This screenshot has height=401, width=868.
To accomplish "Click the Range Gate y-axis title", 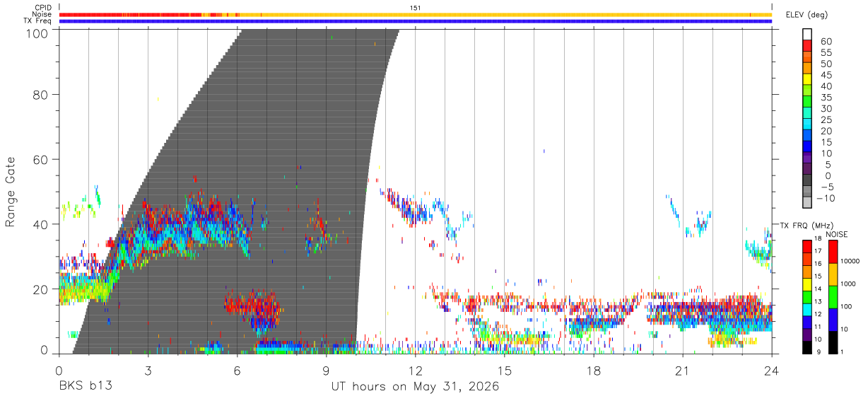I will point(11,191).
